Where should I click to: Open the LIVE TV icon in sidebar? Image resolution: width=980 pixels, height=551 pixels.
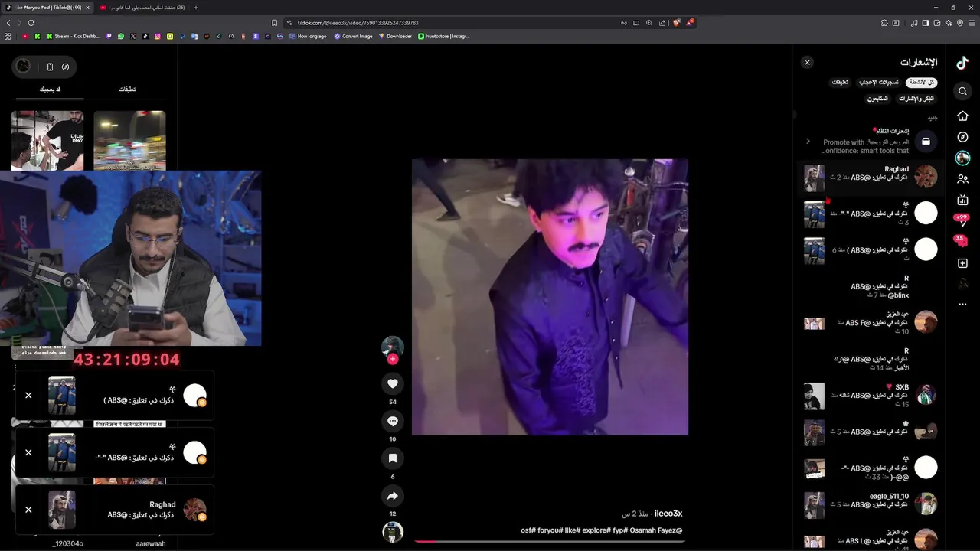point(962,201)
